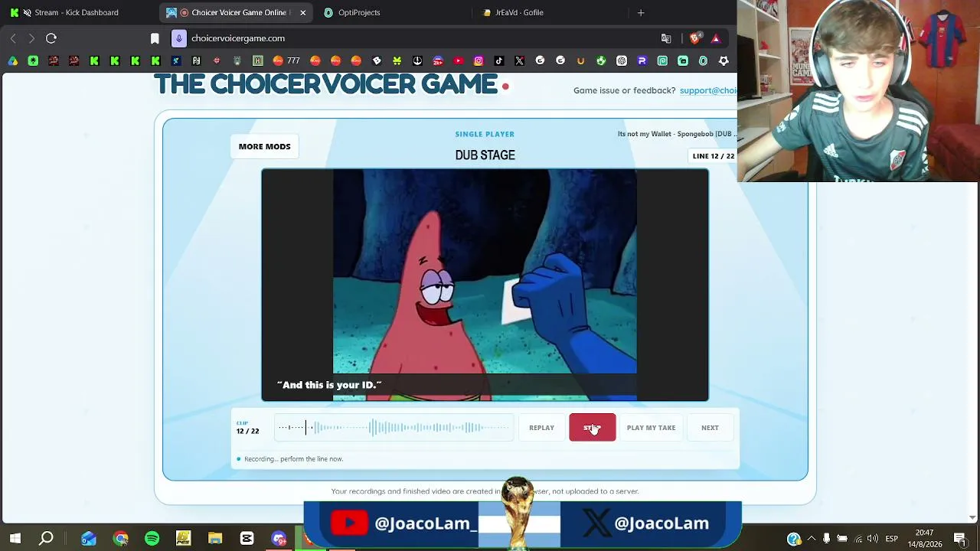The image size is (980, 551).
Task: Open the Windows Start menu
Action: click(x=15, y=539)
